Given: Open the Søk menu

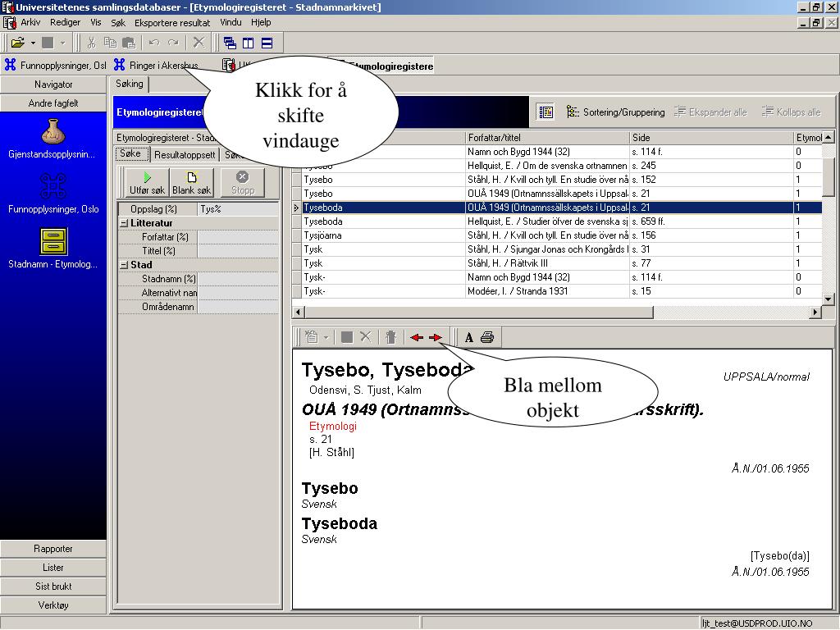Looking at the screenshot, I should 118,22.
